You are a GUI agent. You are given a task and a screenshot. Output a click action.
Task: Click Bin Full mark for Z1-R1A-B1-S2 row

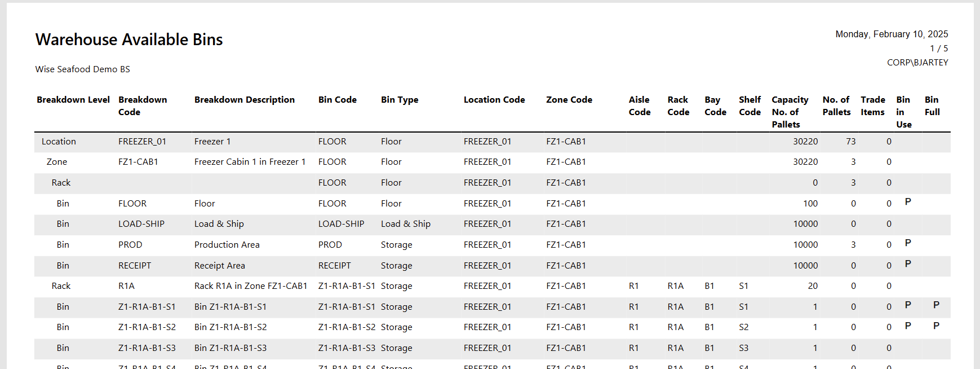click(936, 326)
